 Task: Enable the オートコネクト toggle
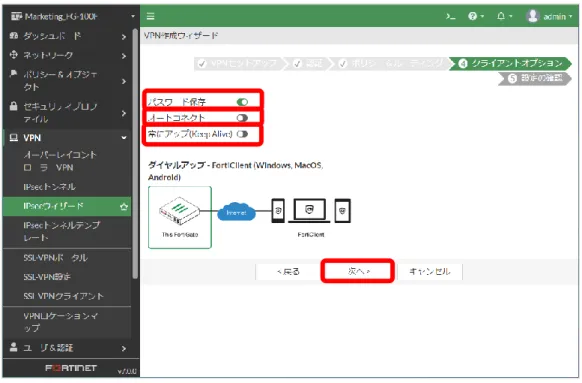(x=242, y=118)
